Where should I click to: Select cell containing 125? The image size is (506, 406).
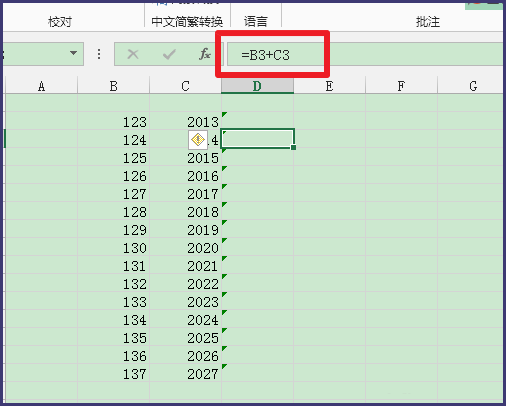point(113,157)
